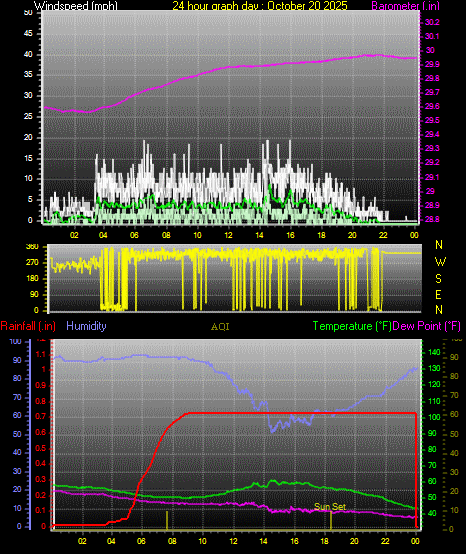Click the top 'N' compass letter
Image resolution: width=466 pixels, height=554 pixels.
(439, 244)
